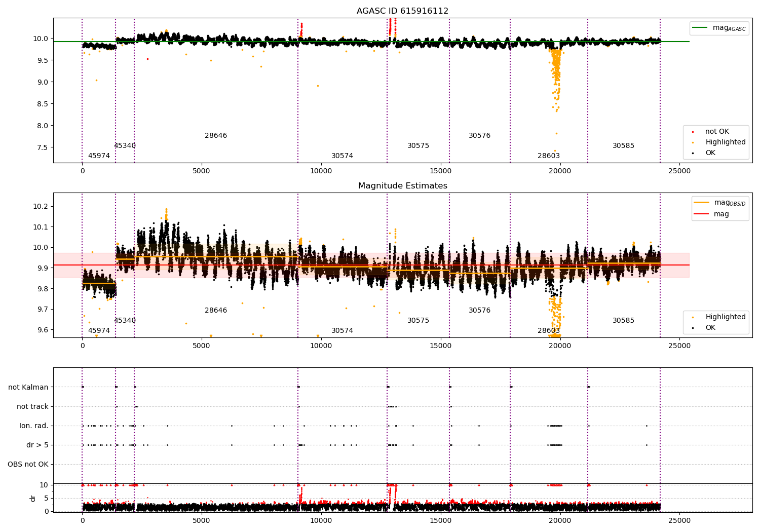This screenshot has height=532, width=760.
Task: Click the 'not OK' legend entry
Action: [717, 132]
